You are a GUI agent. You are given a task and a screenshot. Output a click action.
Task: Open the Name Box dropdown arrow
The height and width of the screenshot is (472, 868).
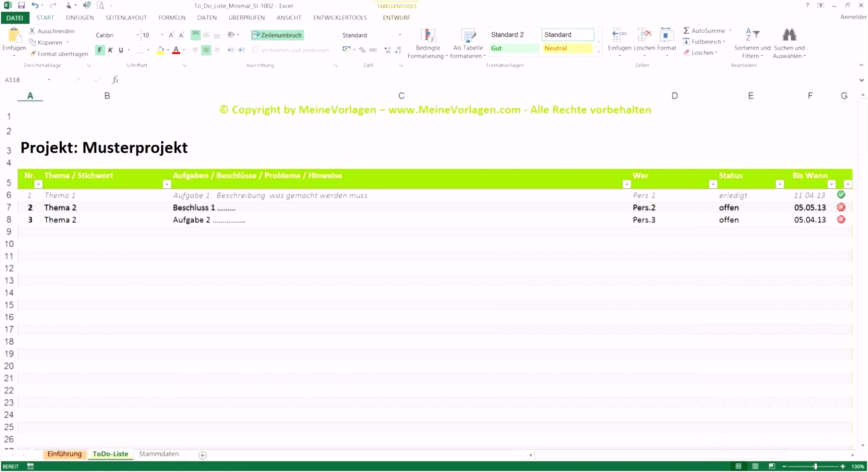pyautogui.click(x=49, y=80)
